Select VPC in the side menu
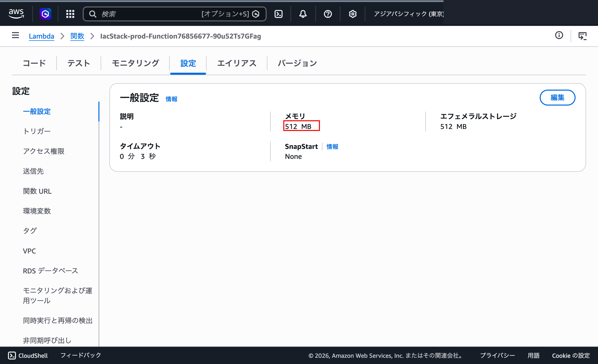The image size is (598, 364). [x=29, y=251]
